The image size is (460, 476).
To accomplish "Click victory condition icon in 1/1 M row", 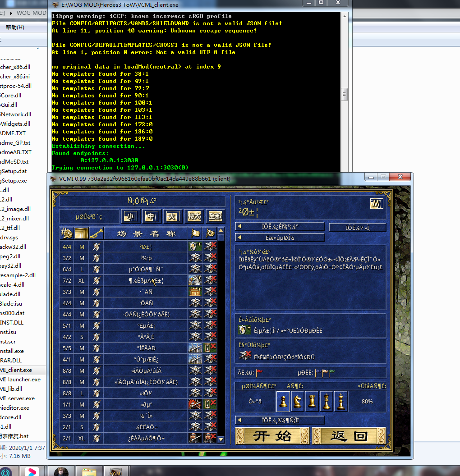I will (195, 404).
